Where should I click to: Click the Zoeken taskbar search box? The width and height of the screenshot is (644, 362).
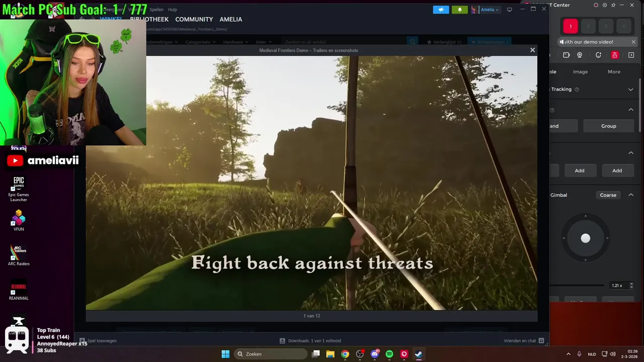coord(271,354)
